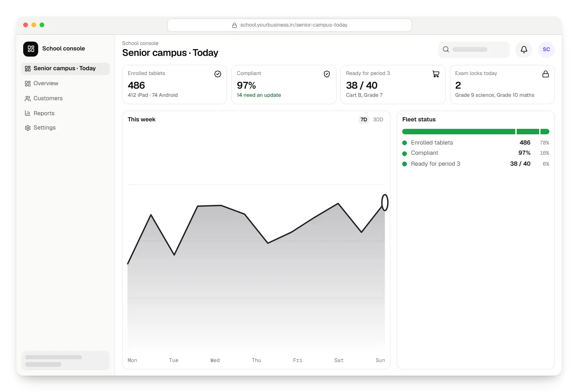The image size is (578, 392).
Task: Click the '412 iPad · 74 Android' text
Action: 153,95
